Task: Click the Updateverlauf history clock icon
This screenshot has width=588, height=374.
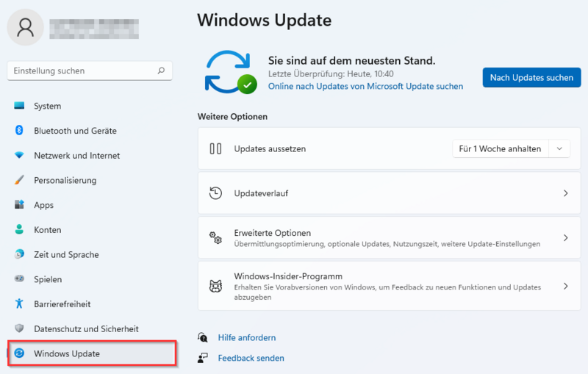Action: tap(215, 193)
